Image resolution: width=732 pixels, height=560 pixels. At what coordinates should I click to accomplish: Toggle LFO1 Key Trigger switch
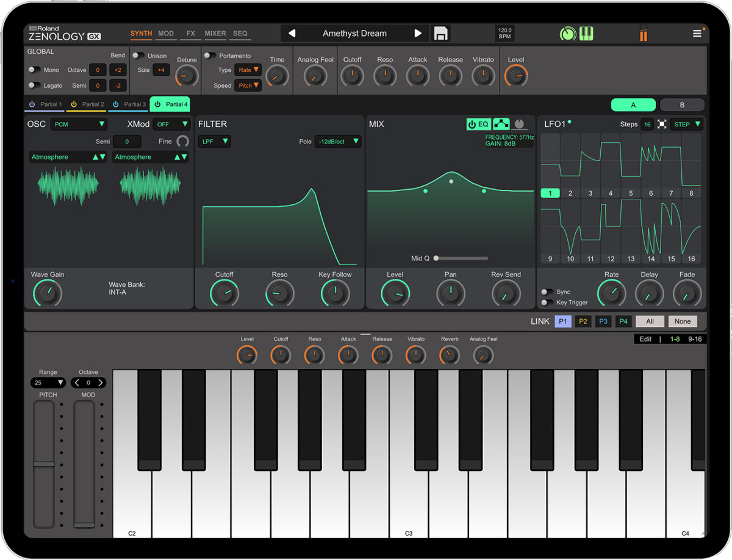click(x=547, y=303)
